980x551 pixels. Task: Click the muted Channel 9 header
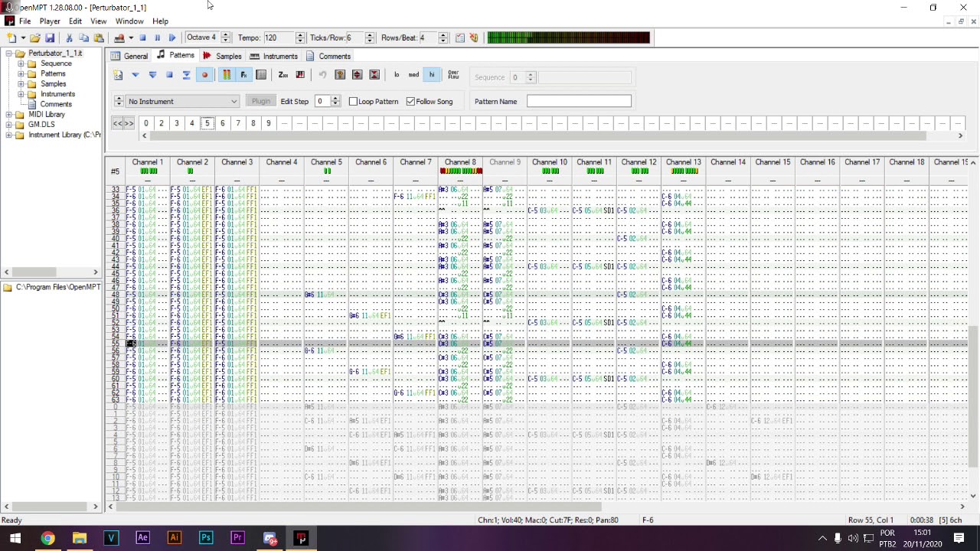click(505, 162)
